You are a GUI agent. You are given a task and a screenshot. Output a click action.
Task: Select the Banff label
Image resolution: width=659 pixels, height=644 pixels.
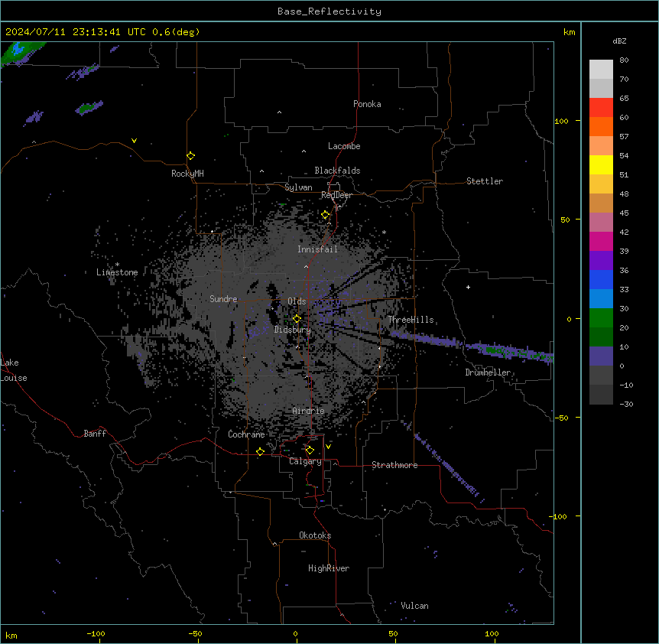tap(95, 434)
